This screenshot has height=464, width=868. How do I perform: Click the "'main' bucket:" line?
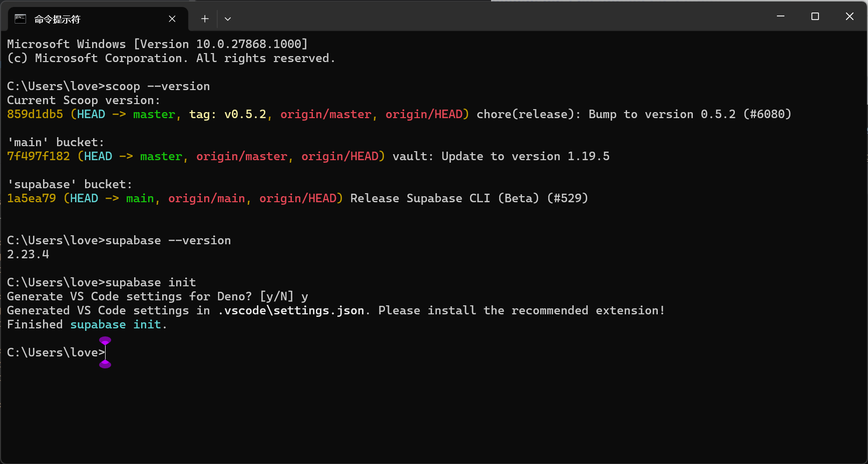pos(56,142)
